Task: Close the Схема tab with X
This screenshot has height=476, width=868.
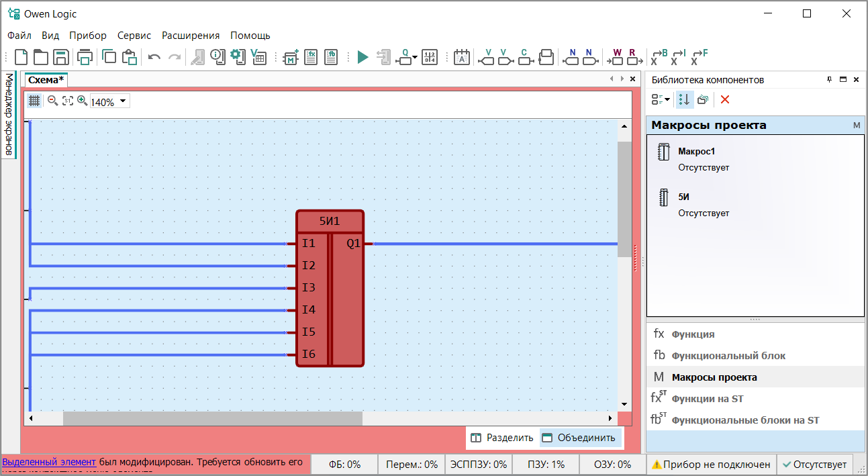Action: [x=633, y=79]
